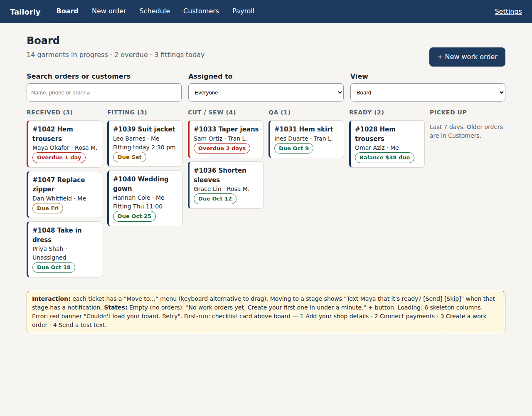Click the Fitting Thu 11:00 text

tap(138, 206)
